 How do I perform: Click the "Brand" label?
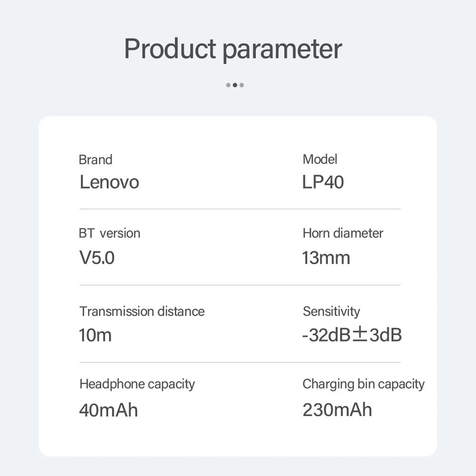(95, 159)
